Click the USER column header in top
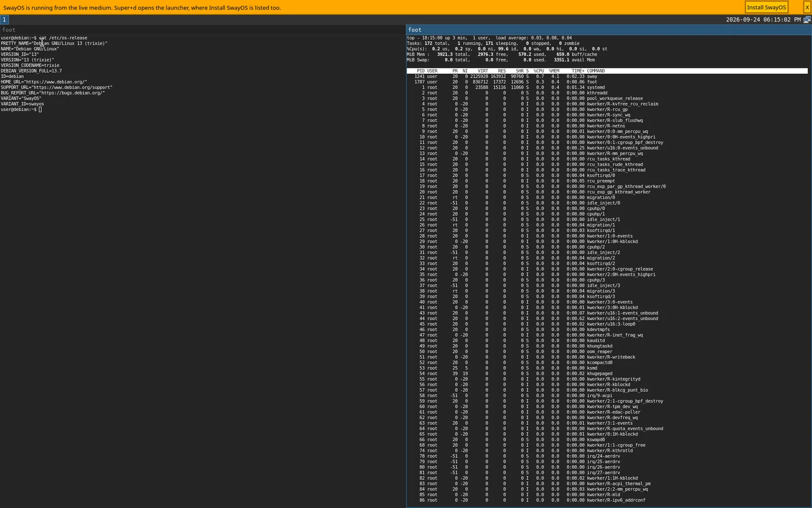The image size is (812, 508). [432, 71]
